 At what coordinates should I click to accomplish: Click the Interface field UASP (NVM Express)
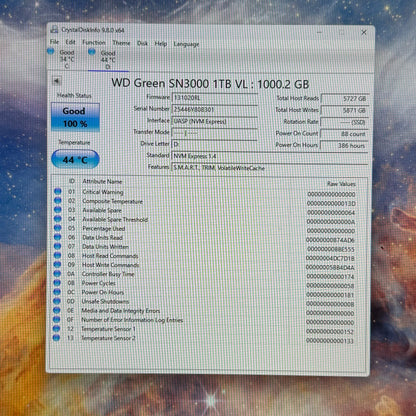tap(214, 121)
